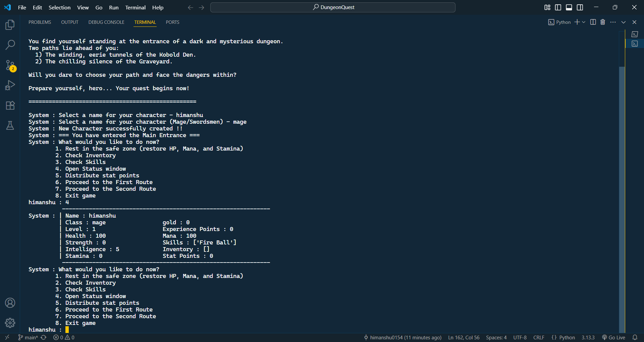
Task: Change indentation via Spaces: 4
Action: pos(496,337)
